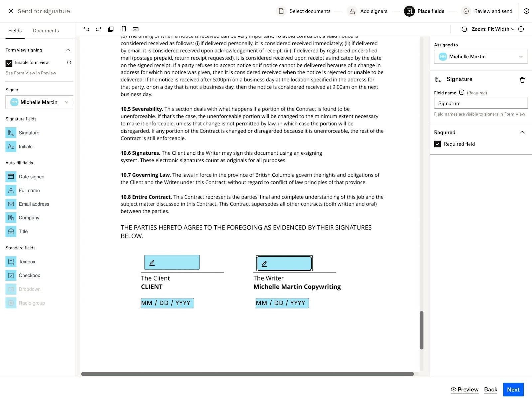Uncheck the Required field option
The height and width of the screenshot is (402, 532).
click(438, 144)
